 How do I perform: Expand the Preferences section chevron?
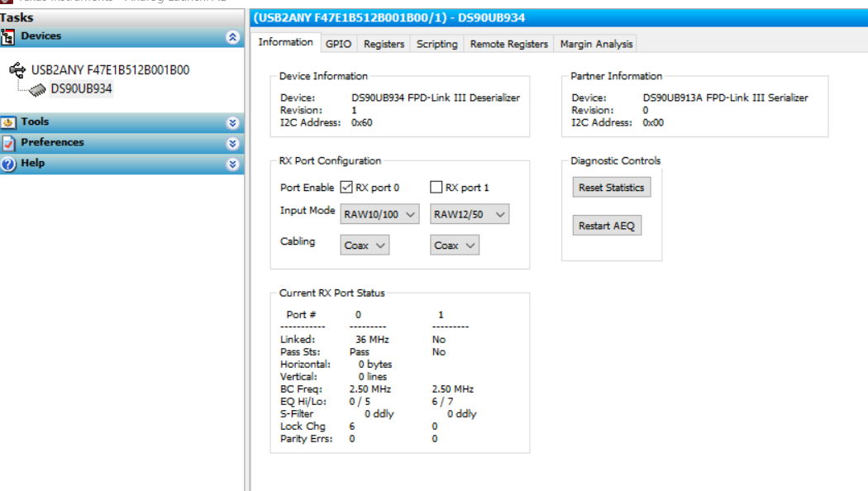(232, 144)
